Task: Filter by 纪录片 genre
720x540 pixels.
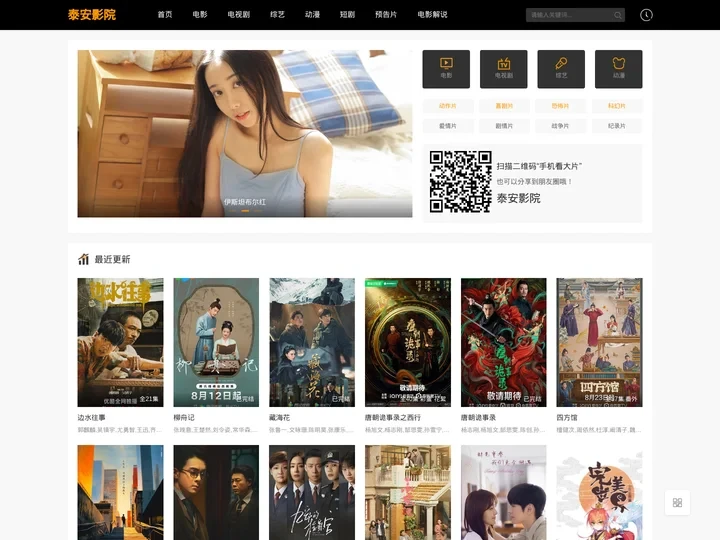Action: click(617, 126)
